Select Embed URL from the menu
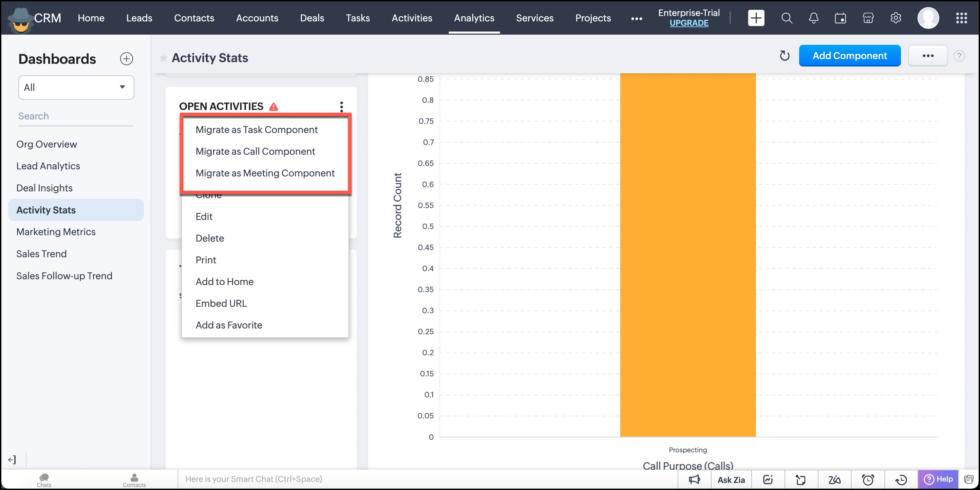The height and width of the screenshot is (490, 980). (221, 303)
